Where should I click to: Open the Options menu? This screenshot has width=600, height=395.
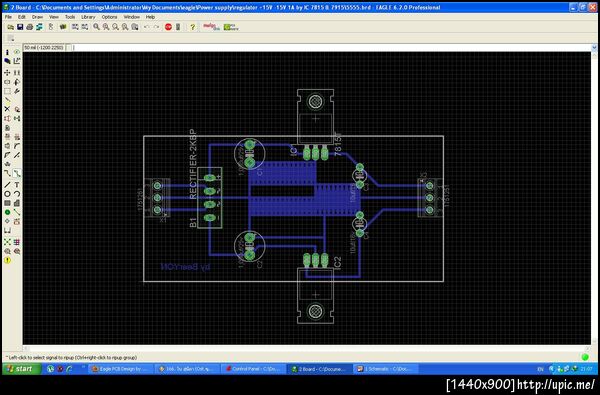point(109,17)
